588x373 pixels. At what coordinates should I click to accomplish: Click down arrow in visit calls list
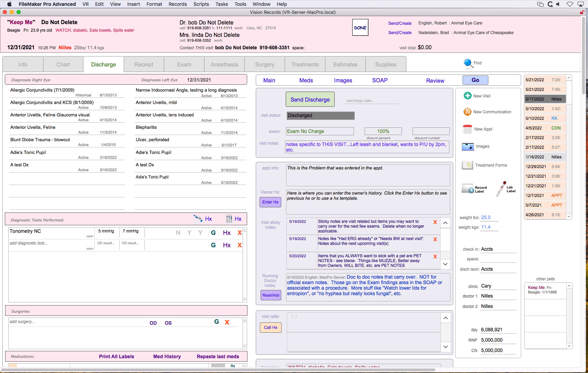point(446,346)
